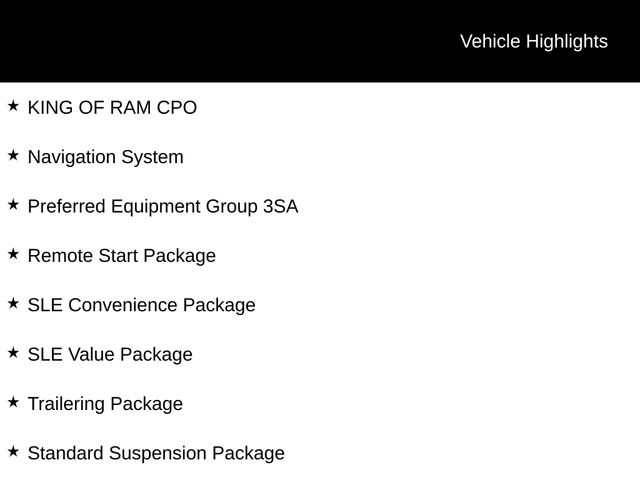The image size is (640, 480).
Task: Click the star beside KING OF RAM CPO
Action: pos(13,105)
